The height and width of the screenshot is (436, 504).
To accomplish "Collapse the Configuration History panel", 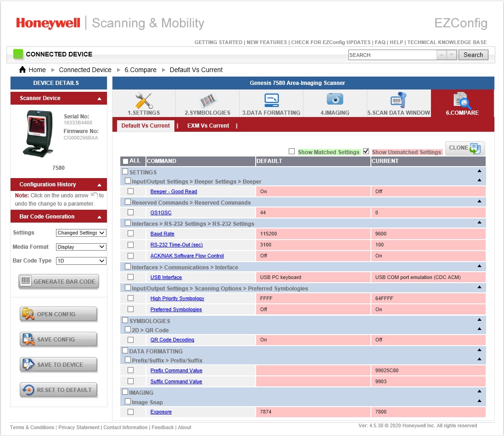I will click(100, 184).
